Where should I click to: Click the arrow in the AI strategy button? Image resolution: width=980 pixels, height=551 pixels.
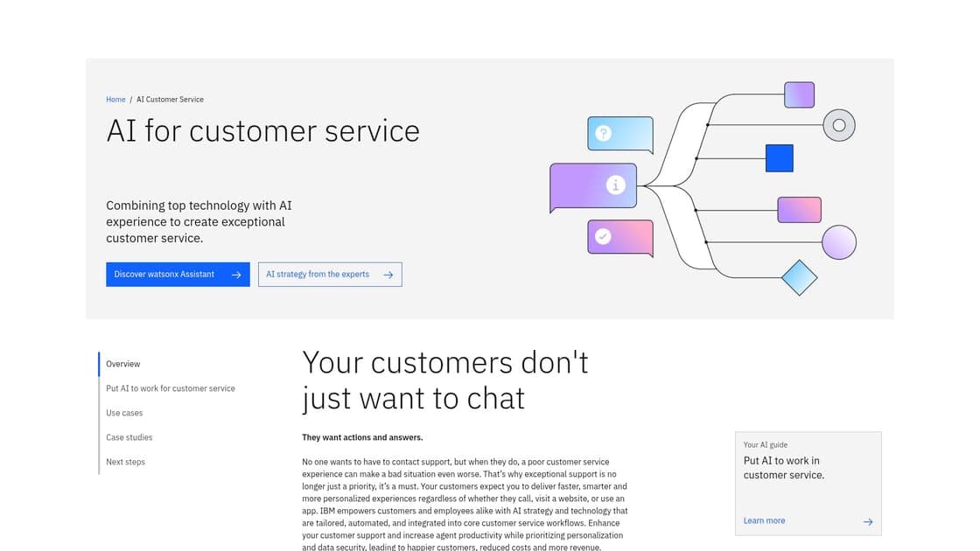click(x=388, y=274)
